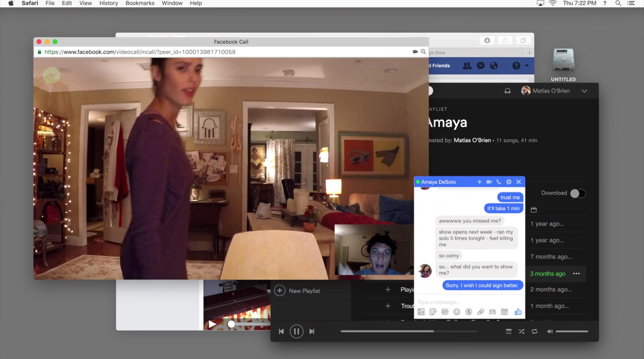This screenshot has width=644, height=359.
Task: Click the New Playlist button
Action: point(297,291)
